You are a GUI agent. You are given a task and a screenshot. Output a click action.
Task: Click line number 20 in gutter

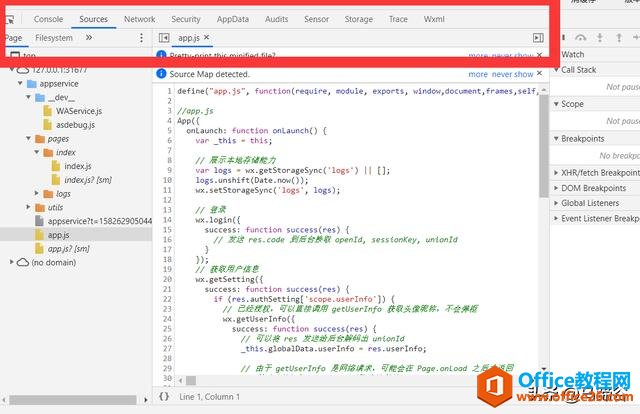pyautogui.click(x=167, y=279)
